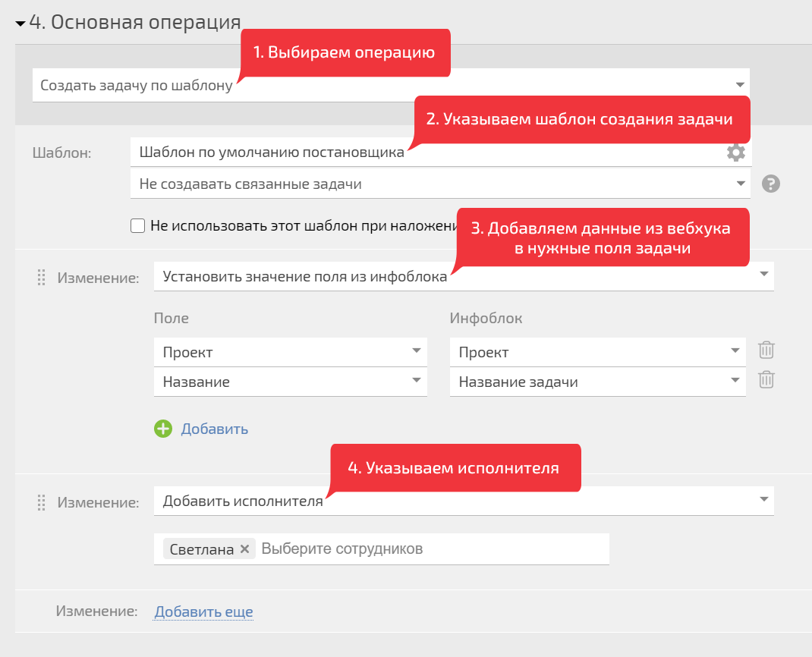Grab the drag handle of the Добавить исполнителя change
812x657 pixels.
point(42,502)
